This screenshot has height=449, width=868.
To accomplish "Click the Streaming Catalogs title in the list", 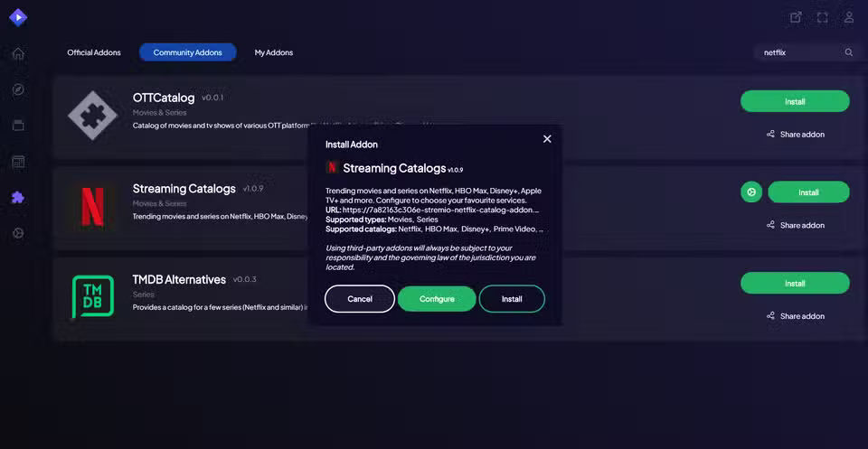I will coord(184,189).
